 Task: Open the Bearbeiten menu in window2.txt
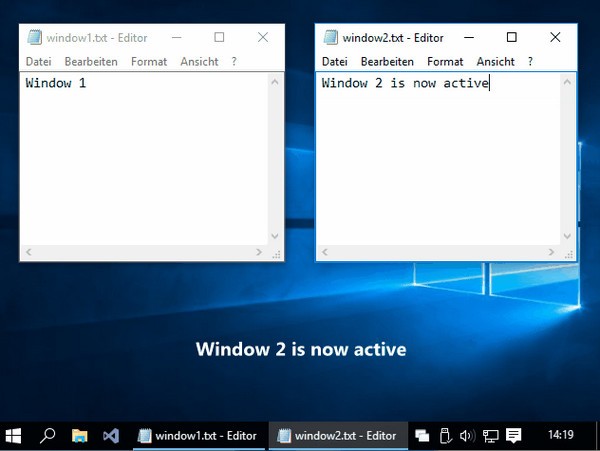(387, 61)
